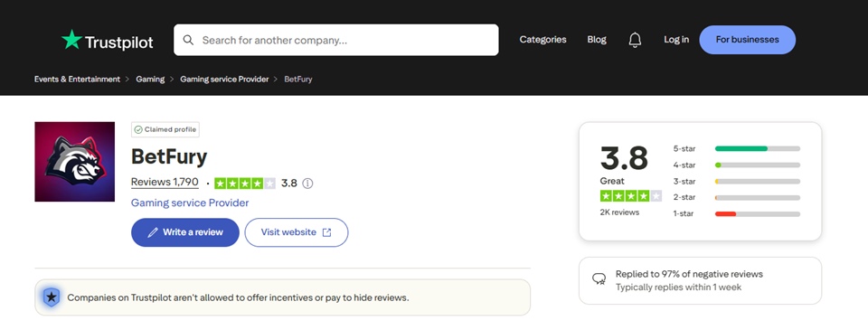Image resolution: width=868 pixels, height=330 pixels.
Task: Open the notifications bell
Action: 635,40
